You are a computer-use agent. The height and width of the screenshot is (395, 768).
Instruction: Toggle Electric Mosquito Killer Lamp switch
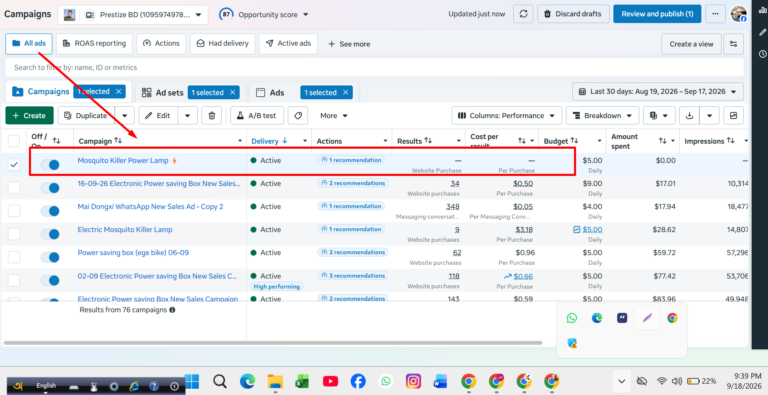coord(50,234)
